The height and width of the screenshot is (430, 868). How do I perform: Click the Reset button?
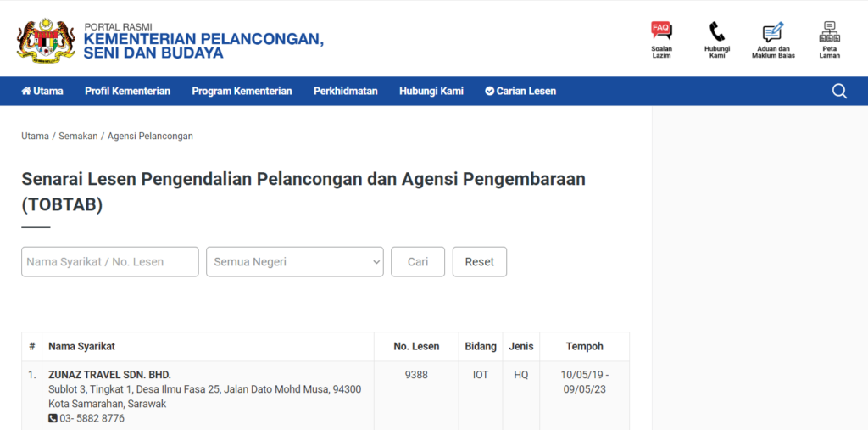[480, 261]
